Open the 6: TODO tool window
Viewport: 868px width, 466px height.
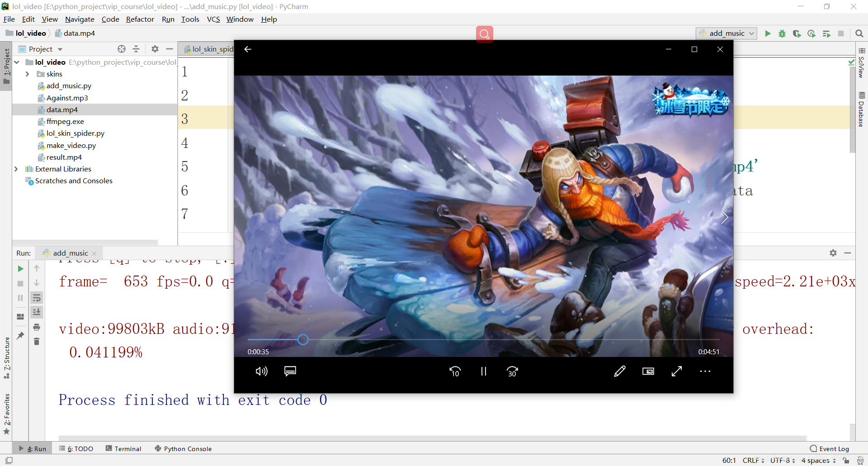coord(76,448)
